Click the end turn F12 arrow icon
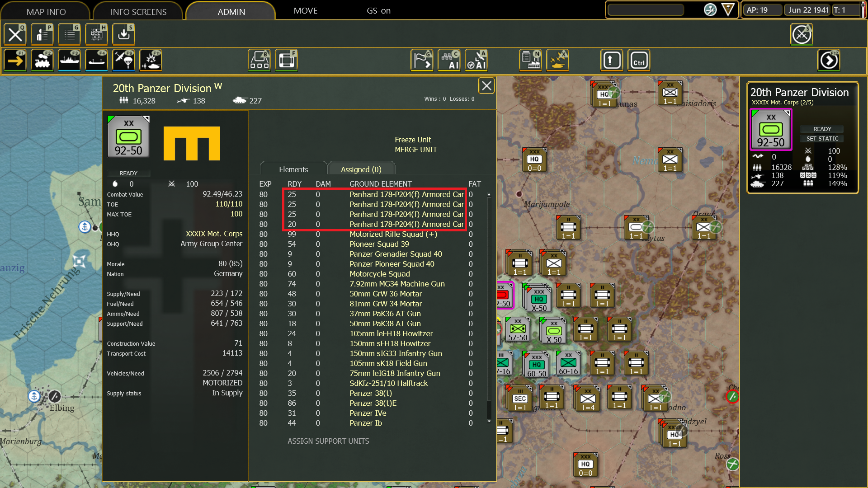The image size is (868, 488). point(829,60)
